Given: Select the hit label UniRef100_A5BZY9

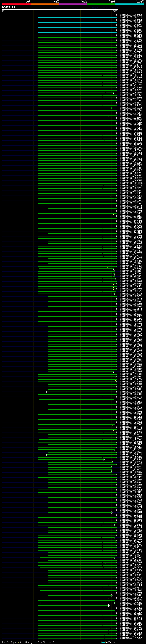Looking at the screenshot, I should [x=131, y=103].
